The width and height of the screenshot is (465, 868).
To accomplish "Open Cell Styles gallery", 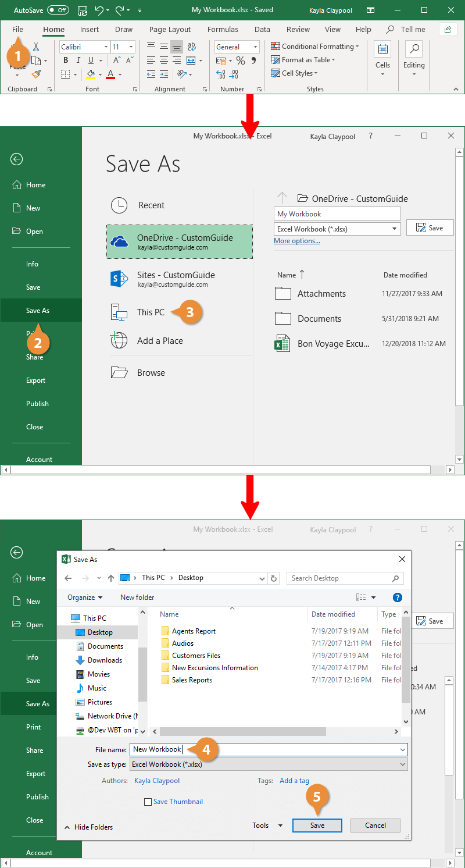I will point(298,73).
